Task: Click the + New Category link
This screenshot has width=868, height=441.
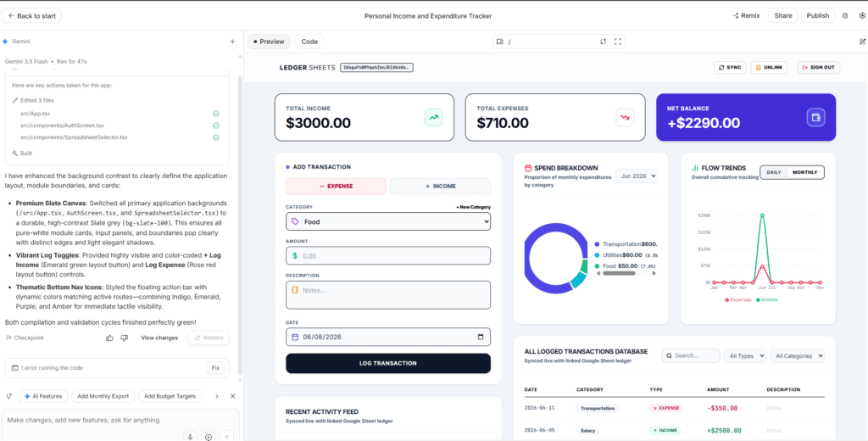Action: [x=473, y=207]
